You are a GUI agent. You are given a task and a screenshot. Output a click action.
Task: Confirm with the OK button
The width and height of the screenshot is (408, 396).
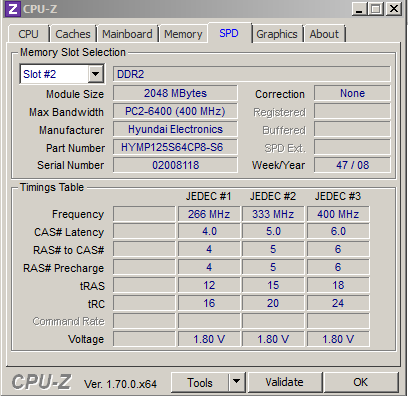point(360,382)
